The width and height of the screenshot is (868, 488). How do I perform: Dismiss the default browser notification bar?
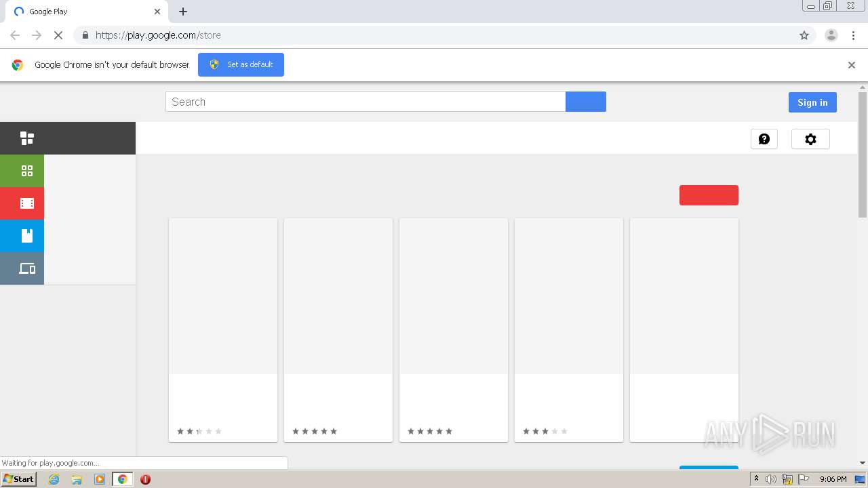[852, 65]
